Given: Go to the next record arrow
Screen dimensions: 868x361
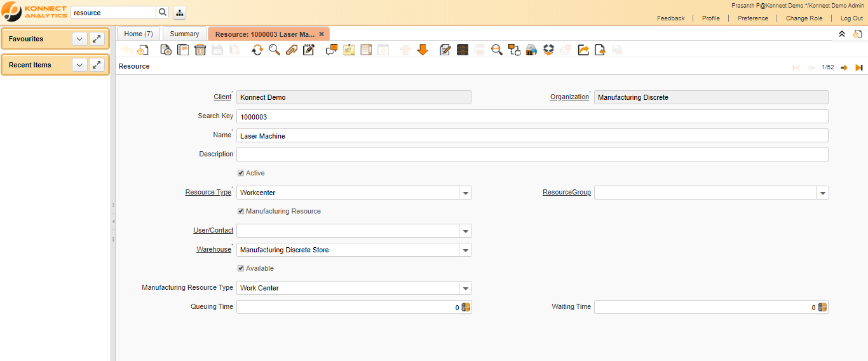Looking at the screenshot, I should pos(844,67).
